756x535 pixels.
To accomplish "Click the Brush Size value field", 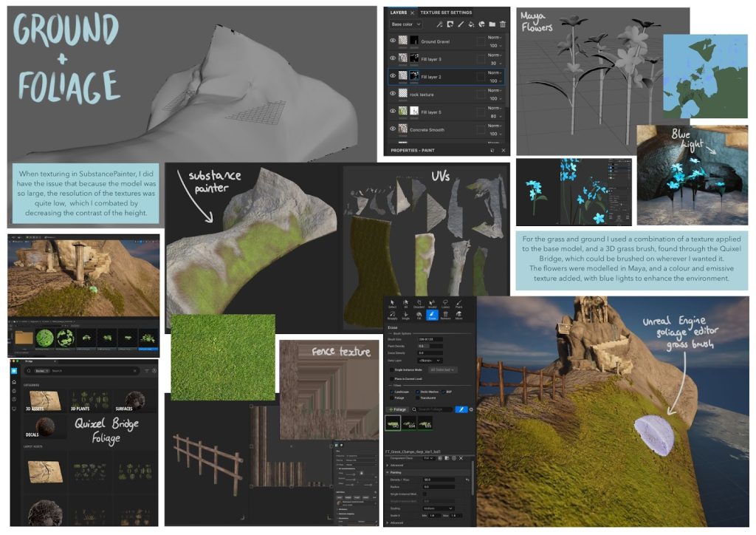I will (430, 340).
